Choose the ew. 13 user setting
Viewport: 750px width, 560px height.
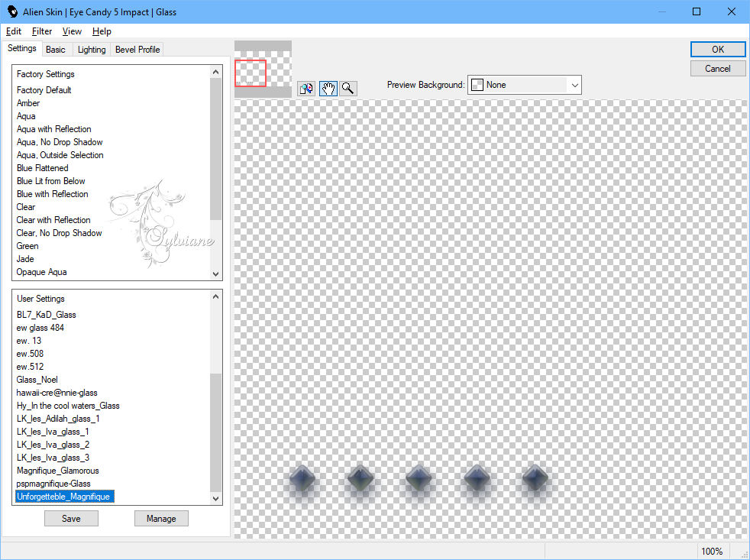(x=29, y=340)
